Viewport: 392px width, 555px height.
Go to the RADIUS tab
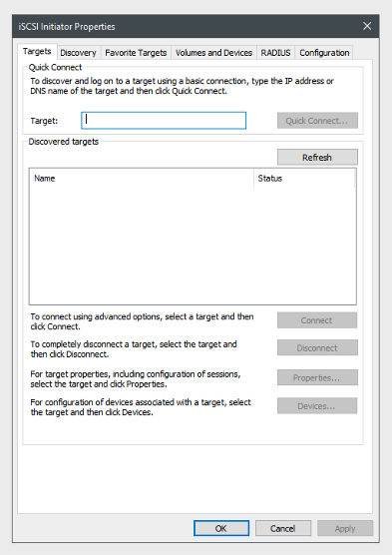tap(275, 53)
